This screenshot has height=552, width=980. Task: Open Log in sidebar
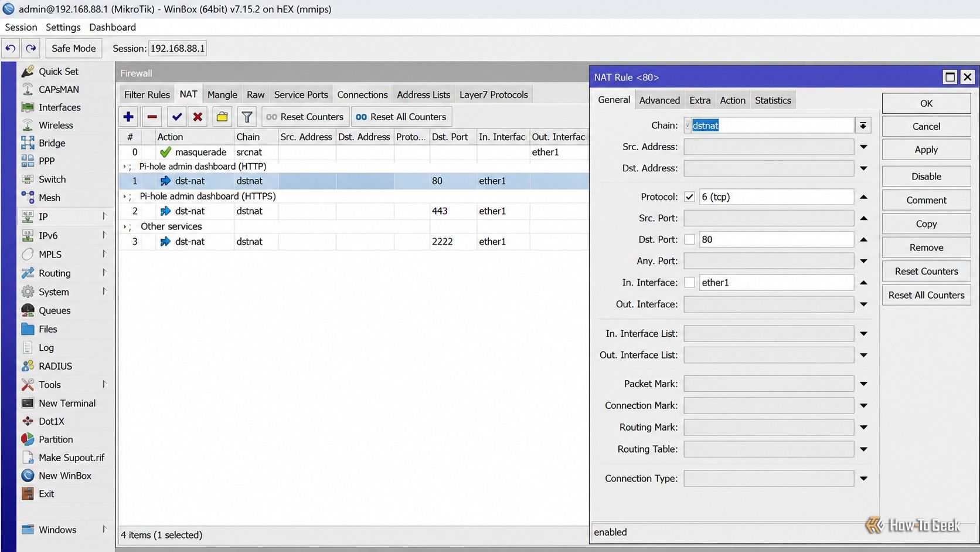click(x=46, y=347)
